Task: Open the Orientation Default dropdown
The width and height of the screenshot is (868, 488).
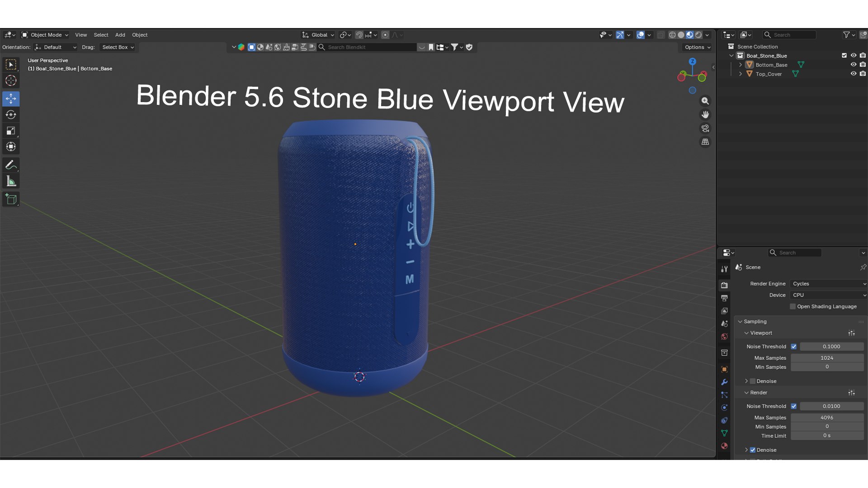Action: tap(56, 47)
